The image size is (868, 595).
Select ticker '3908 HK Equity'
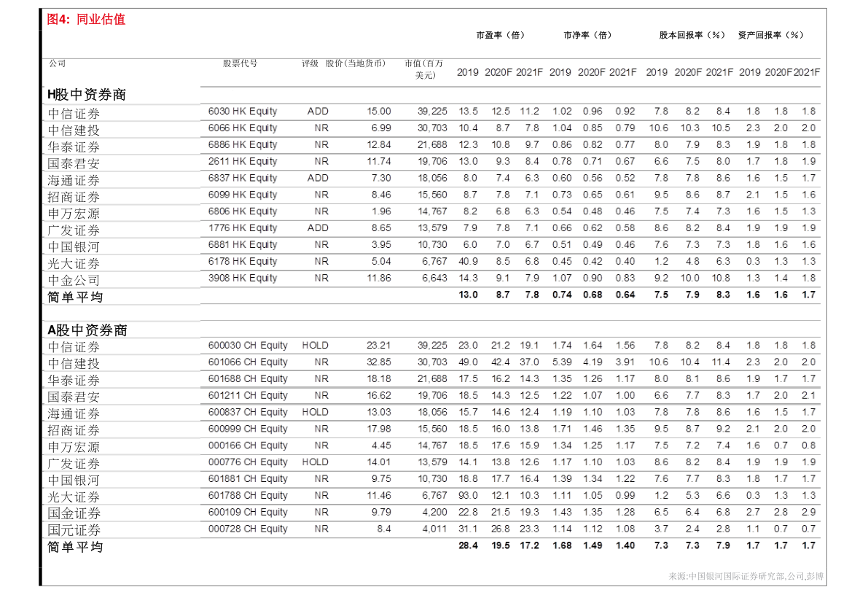pos(243,278)
